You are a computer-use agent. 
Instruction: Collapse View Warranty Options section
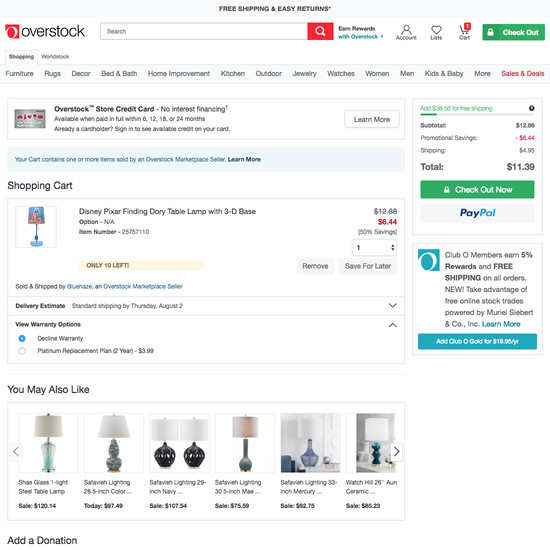coord(393,325)
